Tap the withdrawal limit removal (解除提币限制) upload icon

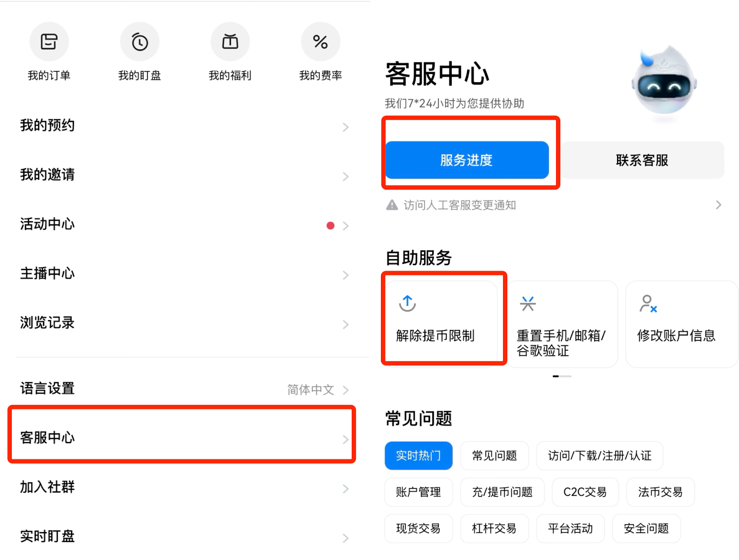pos(407,304)
